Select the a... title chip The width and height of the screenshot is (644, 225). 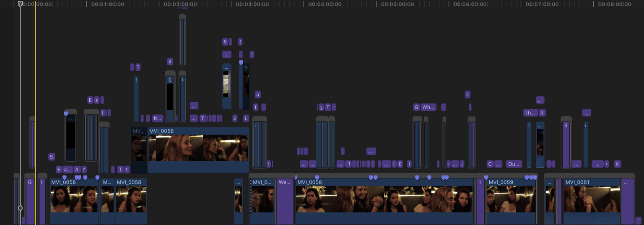point(67,170)
